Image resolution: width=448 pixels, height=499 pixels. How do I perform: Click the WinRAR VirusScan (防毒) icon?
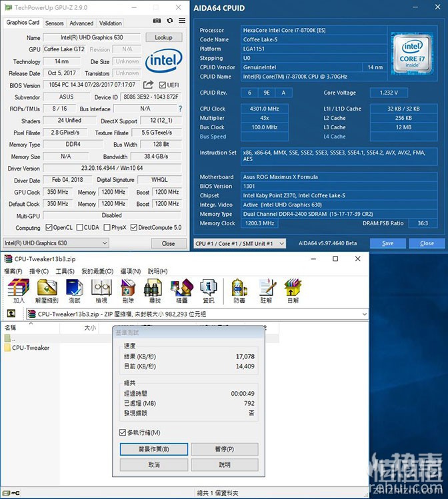click(239, 291)
